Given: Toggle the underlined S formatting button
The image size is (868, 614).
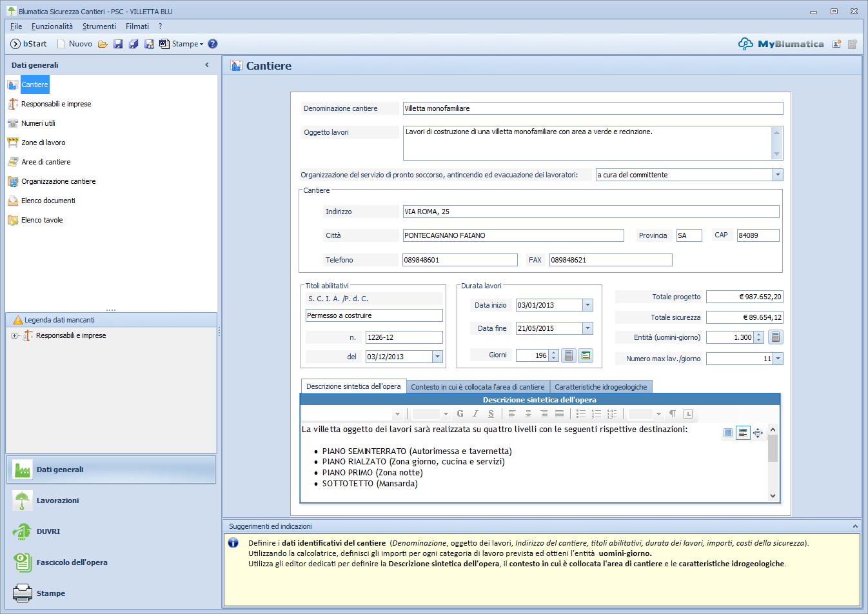Looking at the screenshot, I should [x=491, y=414].
